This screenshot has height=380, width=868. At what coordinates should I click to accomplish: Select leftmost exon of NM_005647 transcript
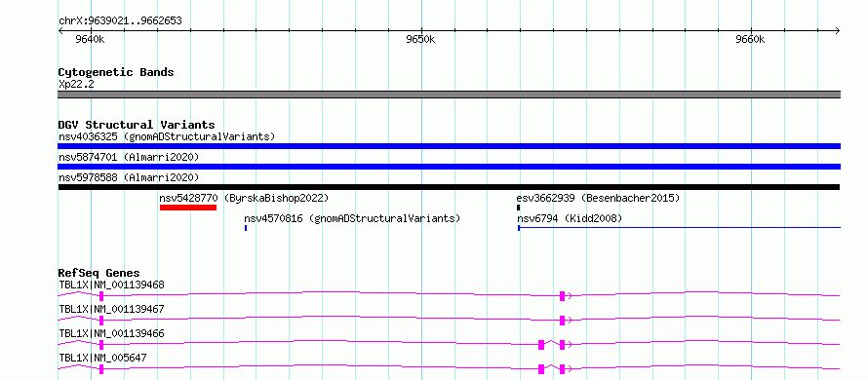pos(101,369)
